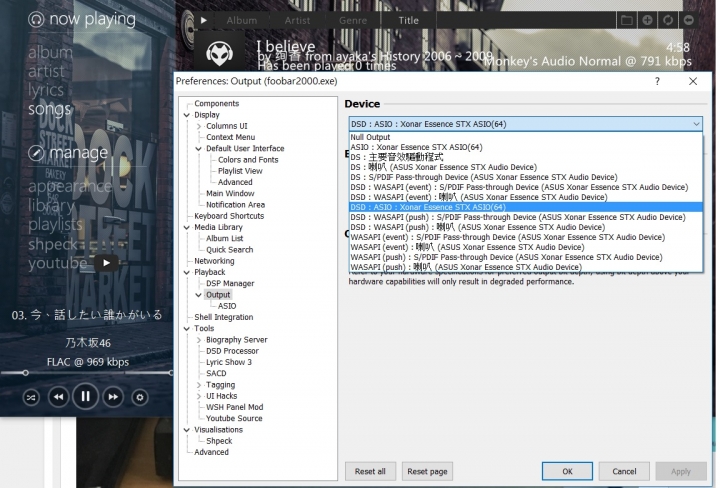Click the Reset all button

coord(370,471)
